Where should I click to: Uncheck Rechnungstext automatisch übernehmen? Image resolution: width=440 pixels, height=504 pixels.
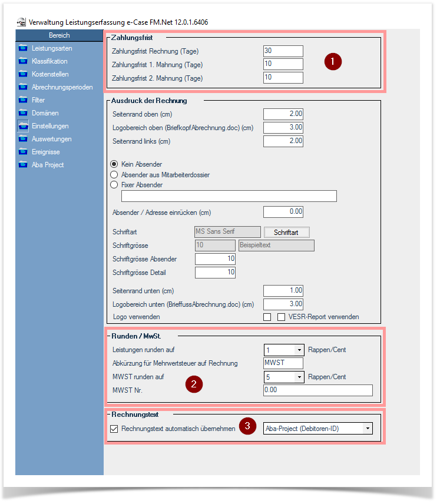114,429
